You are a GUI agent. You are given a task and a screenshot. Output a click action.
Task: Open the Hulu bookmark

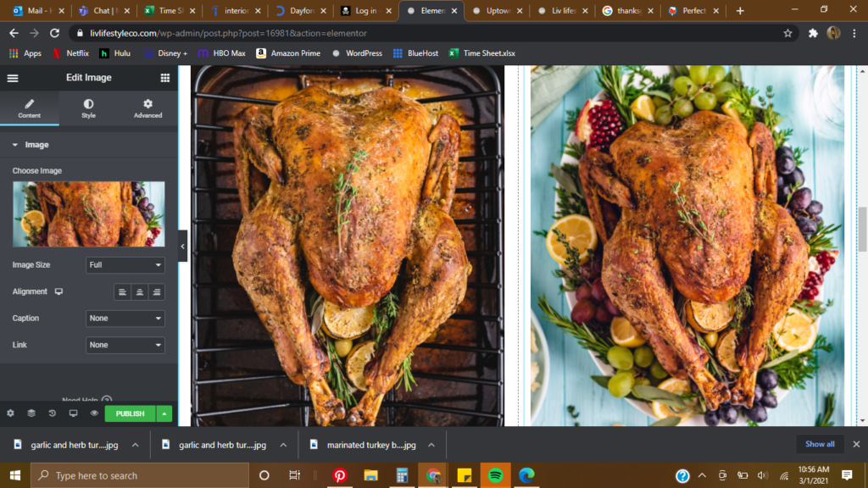115,53
